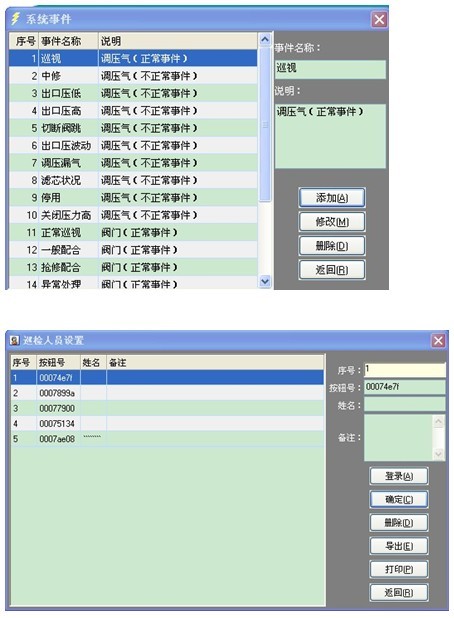454x618 pixels.
Task: Click the 说明 column header
Action: pos(178,41)
